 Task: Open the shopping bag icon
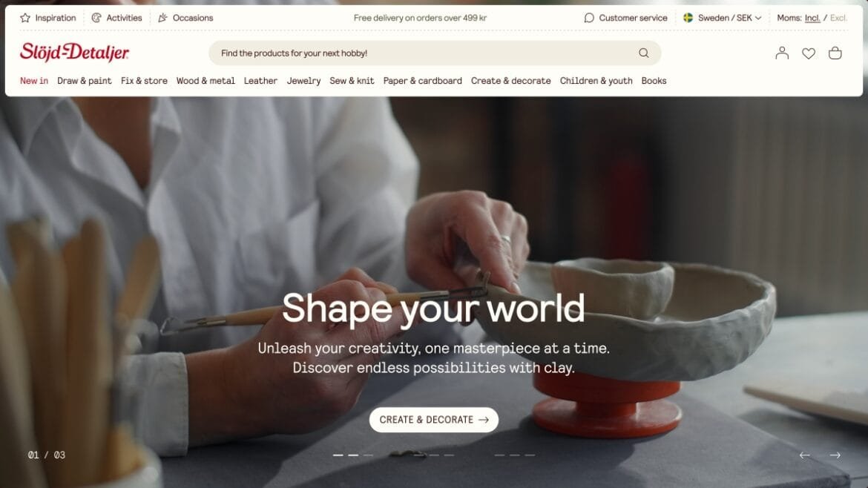pyautogui.click(x=835, y=53)
